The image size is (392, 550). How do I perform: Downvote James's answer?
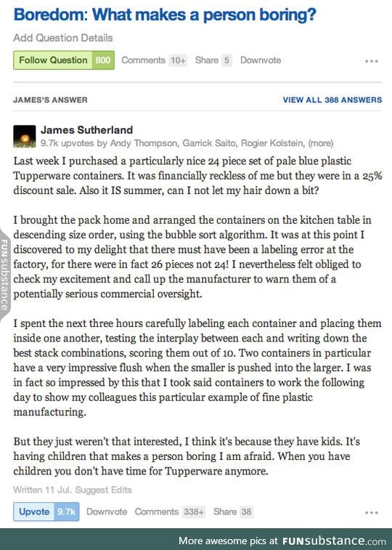[107, 511]
